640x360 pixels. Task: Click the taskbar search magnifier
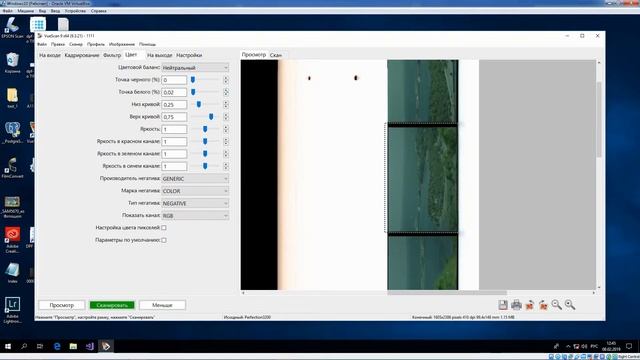click(24, 346)
